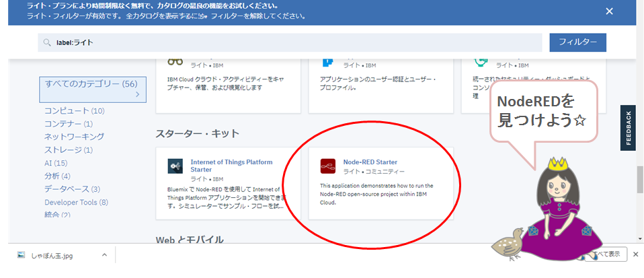Click the green security dashboard icon

click(479, 62)
